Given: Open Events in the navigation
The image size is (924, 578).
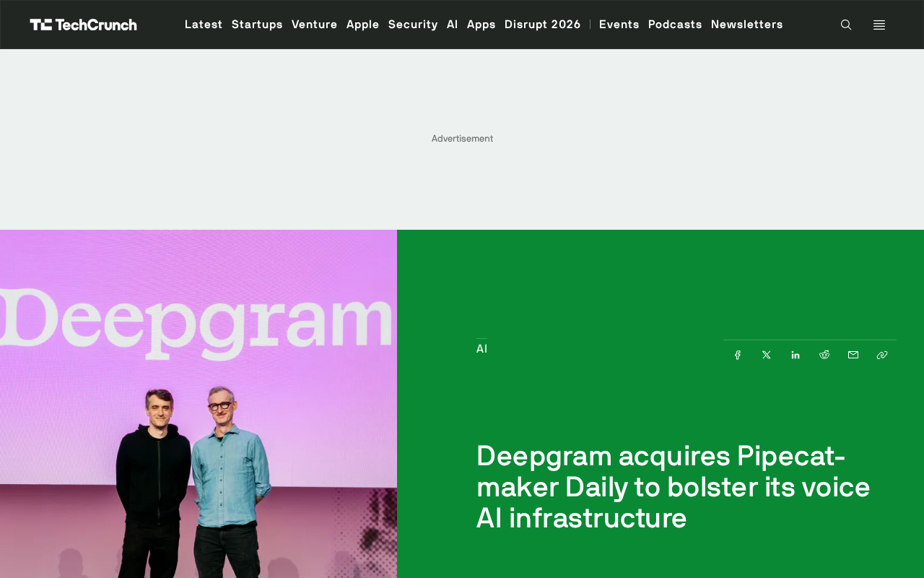Looking at the screenshot, I should (x=619, y=25).
